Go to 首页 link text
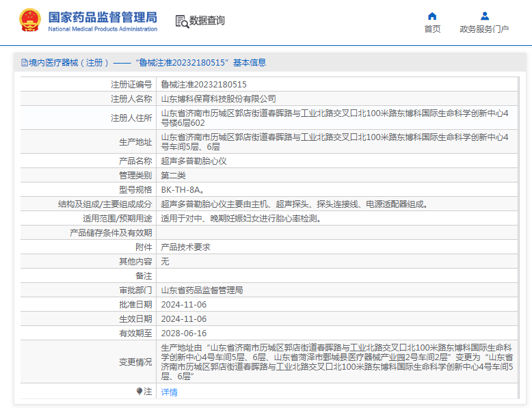 pos(432,29)
